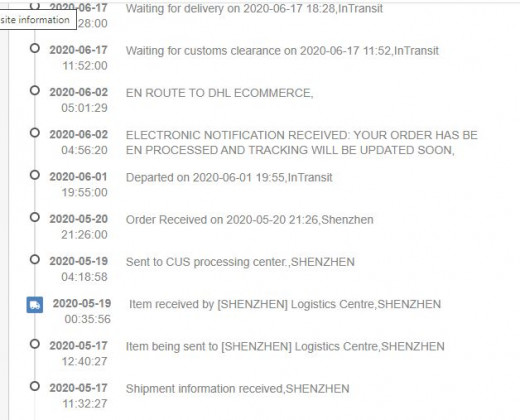The image size is (520, 420).
Task: Click the 'site information' tooltip box
Action: [38, 20]
